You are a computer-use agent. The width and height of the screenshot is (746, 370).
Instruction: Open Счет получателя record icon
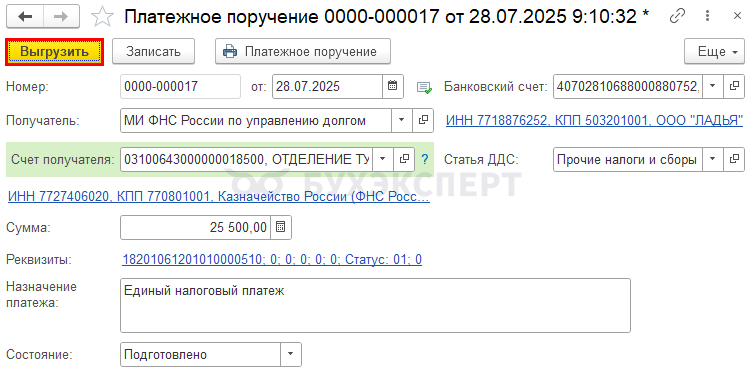pyautogui.click(x=404, y=159)
